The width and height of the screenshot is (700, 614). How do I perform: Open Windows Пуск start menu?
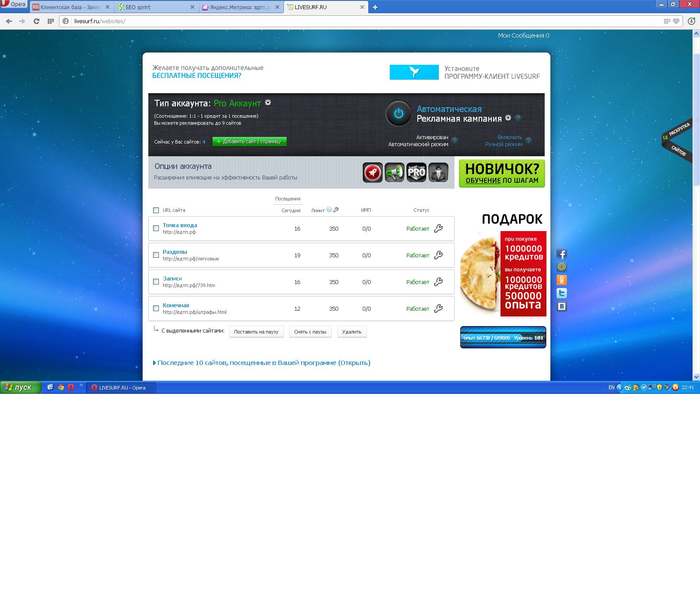[21, 387]
